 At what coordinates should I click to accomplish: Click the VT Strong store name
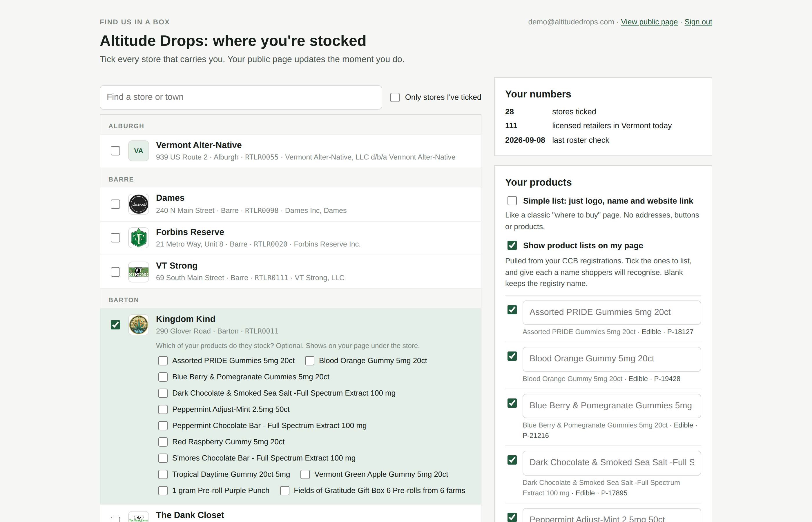click(x=177, y=266)
